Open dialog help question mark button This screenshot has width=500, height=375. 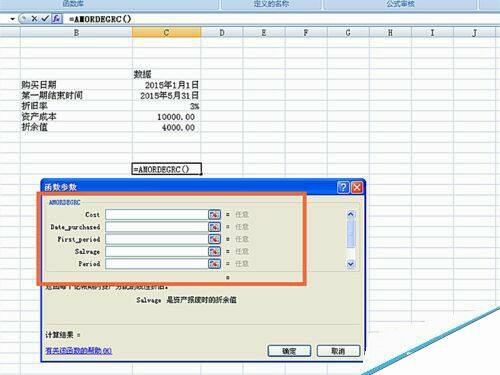[343, 187]
